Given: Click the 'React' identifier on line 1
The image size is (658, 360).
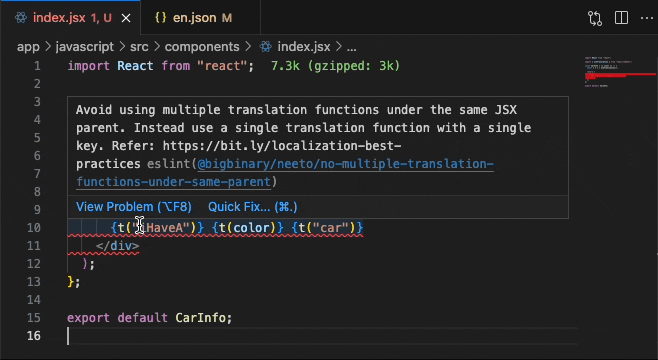Looking at the screenshot, I should [135, 66].
